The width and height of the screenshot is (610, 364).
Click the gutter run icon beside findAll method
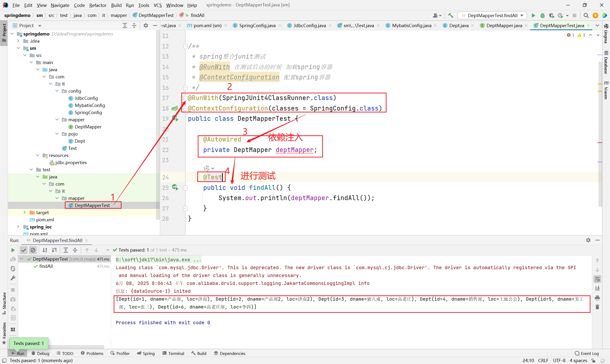[x=175, y=187]
